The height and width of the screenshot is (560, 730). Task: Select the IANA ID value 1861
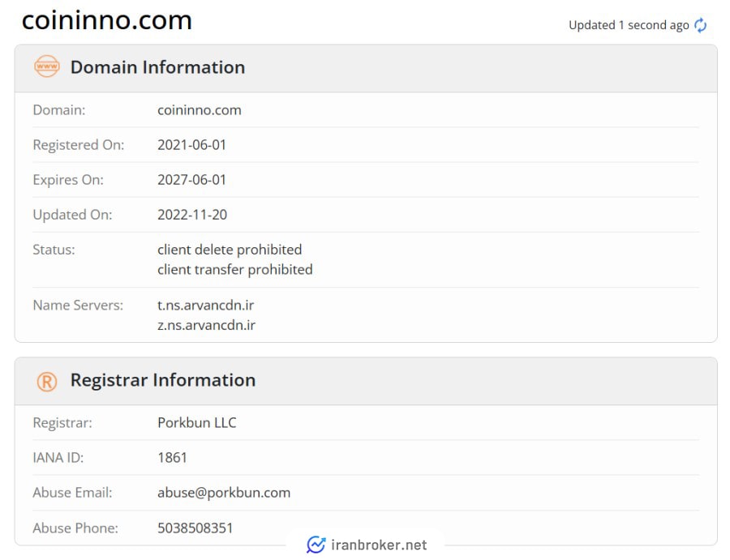click(x=172, y=458)
